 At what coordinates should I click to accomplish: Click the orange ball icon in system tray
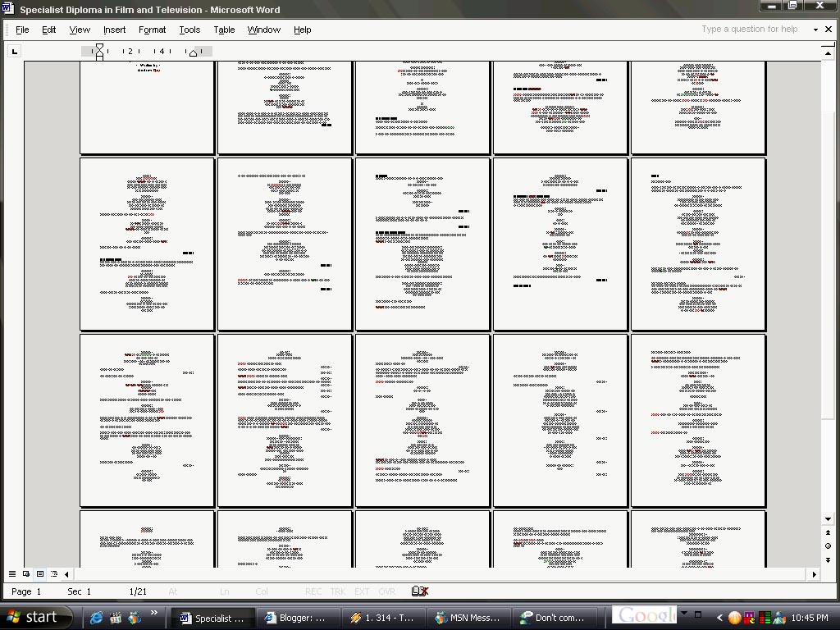[x=734, y=618]
